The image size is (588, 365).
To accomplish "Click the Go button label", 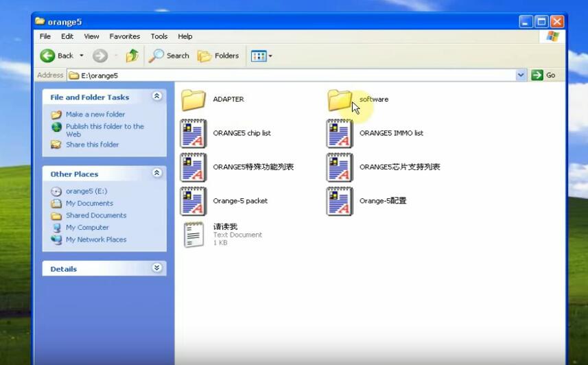I will click(550, 75).
